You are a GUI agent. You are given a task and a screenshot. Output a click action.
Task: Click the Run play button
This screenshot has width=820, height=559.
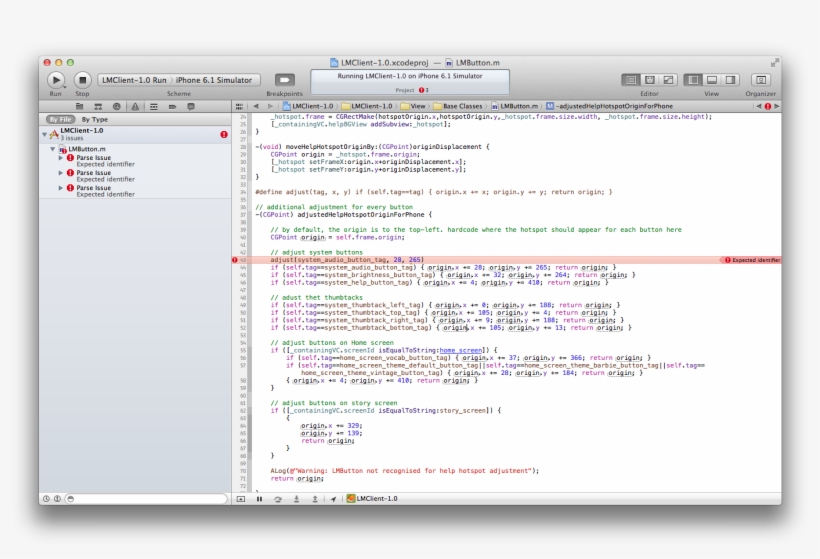pyautogui.click(x=56, y=80)
